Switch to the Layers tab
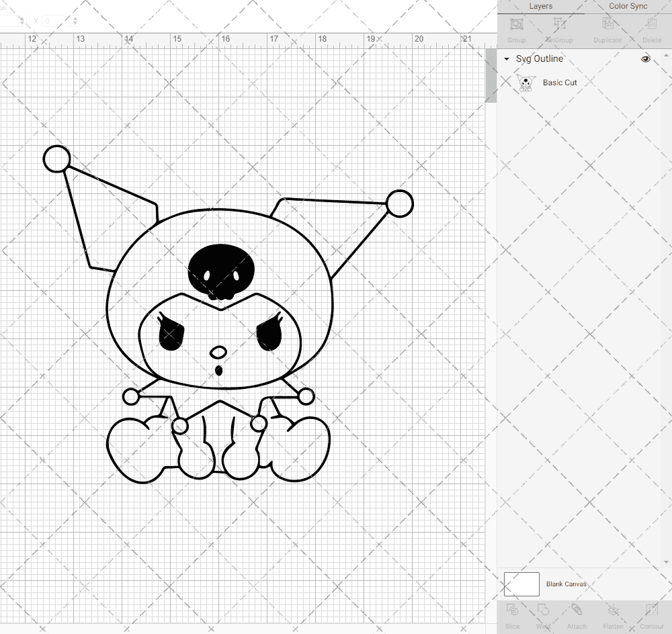This screenshot has height=634, width=672. coord(540,6)
